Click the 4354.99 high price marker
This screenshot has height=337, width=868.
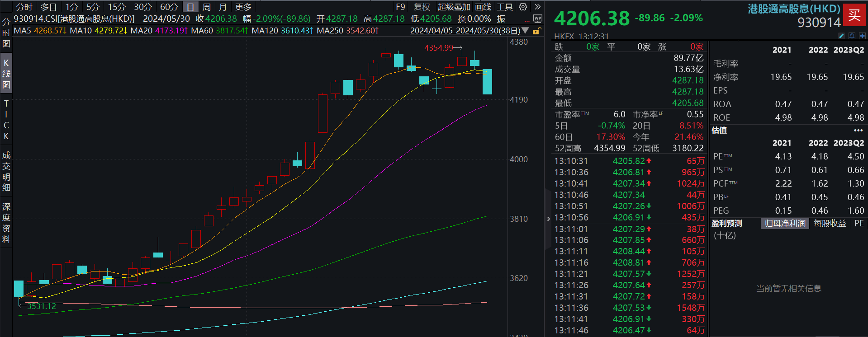click(439, 47)
